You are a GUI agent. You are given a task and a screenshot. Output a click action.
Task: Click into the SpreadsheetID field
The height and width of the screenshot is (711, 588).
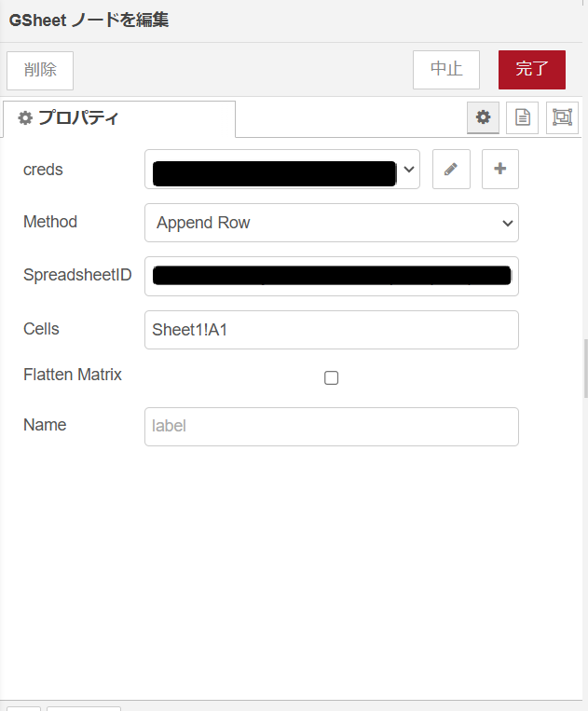tap(332, 276)
